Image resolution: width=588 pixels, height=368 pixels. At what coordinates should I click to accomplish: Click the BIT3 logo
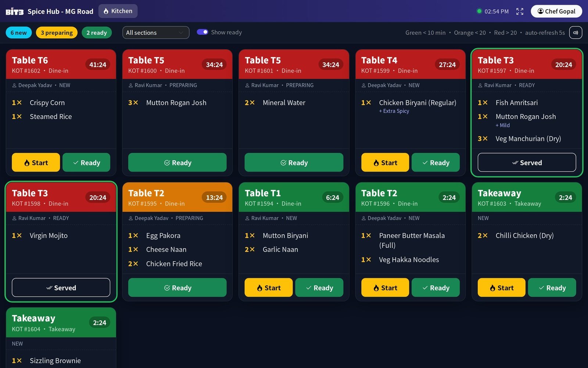[x=15, y=11]
